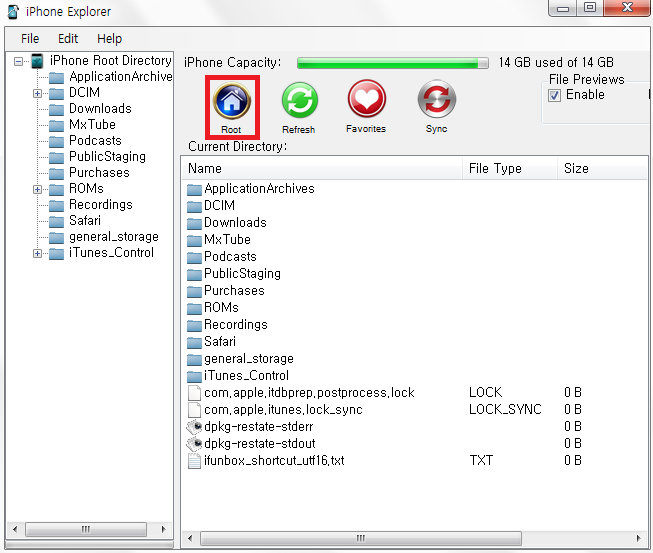The width and height of the screenshot is (653, 553).
Task: Click the red Sync icon
Action: point(436,99)
